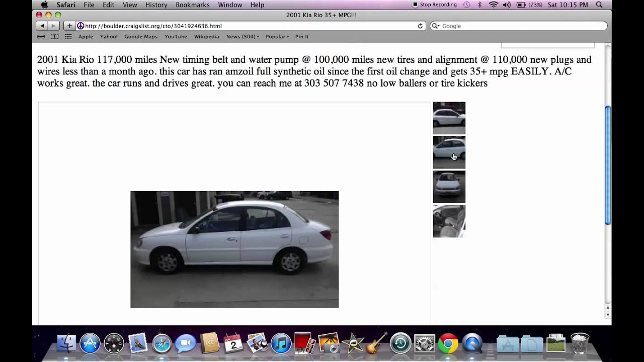Open the Edit menu
This screenshot has height=362, width=644.
pos(108,5)
